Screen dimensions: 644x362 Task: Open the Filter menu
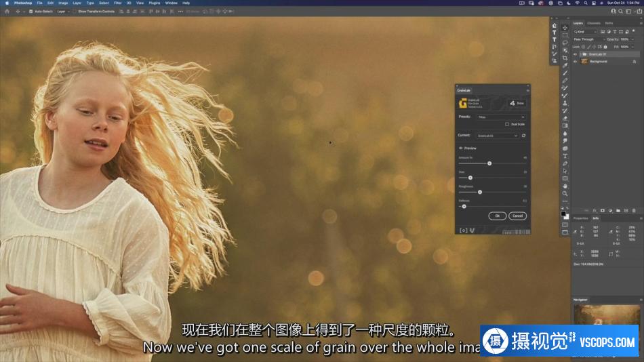tap(118, 3)
